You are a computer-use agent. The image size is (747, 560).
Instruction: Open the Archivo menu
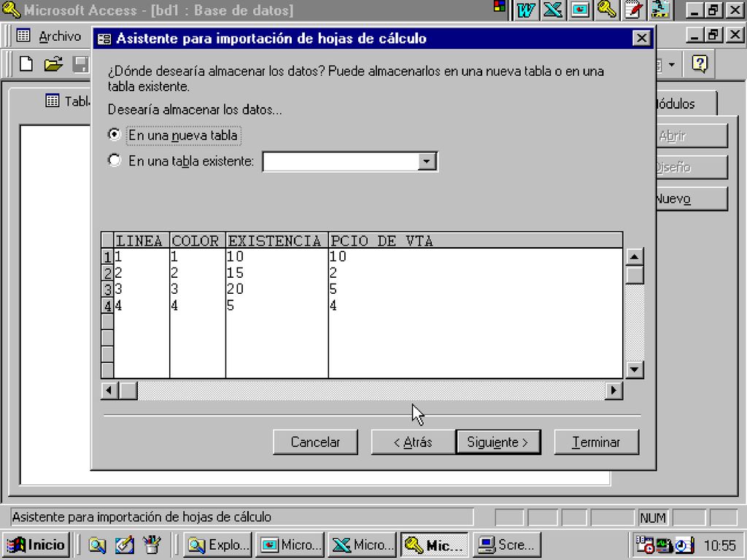[x=60, y=36]
